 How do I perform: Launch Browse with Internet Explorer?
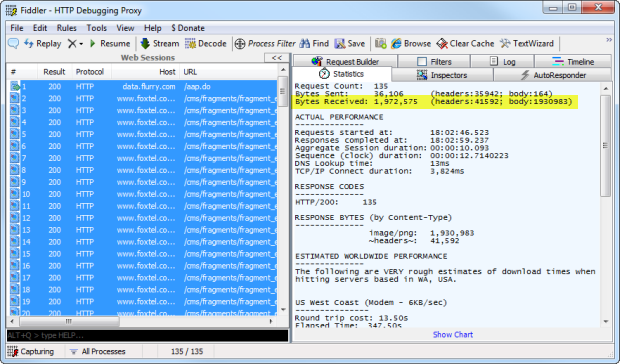click(x=411, y=43)
